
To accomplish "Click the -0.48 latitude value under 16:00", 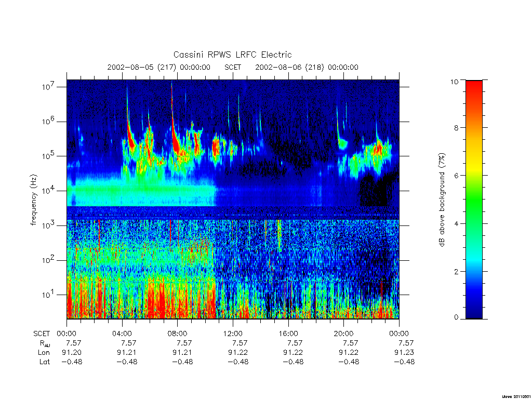I will pyautogui.click(x=293, y=362).
